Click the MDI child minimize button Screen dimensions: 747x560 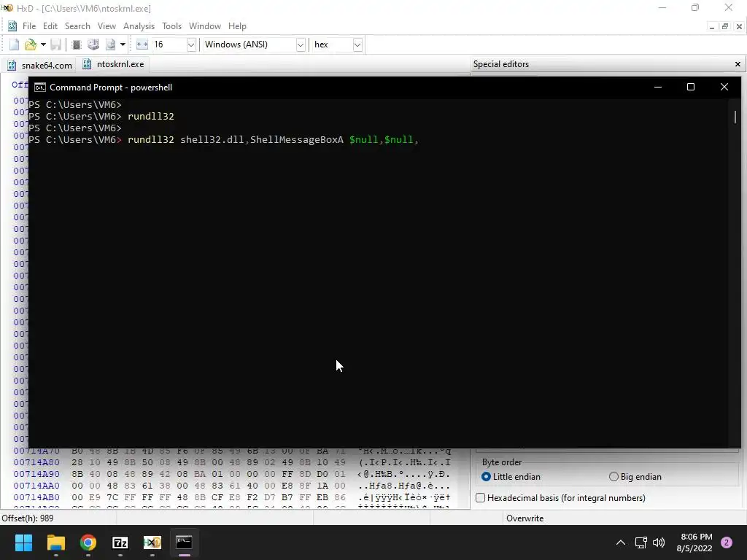(712, 27)
